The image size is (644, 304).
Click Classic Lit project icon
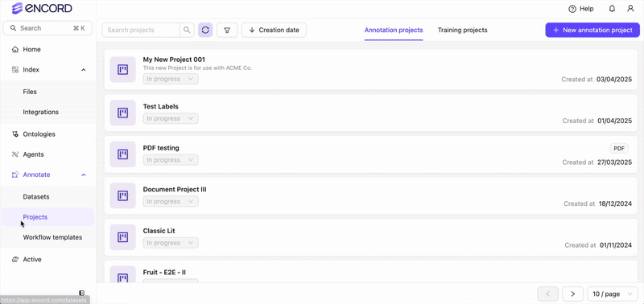123,237
